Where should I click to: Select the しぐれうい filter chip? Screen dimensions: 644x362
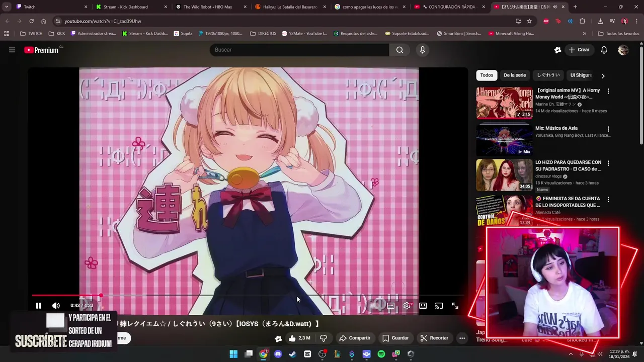[x=548, y=75]
